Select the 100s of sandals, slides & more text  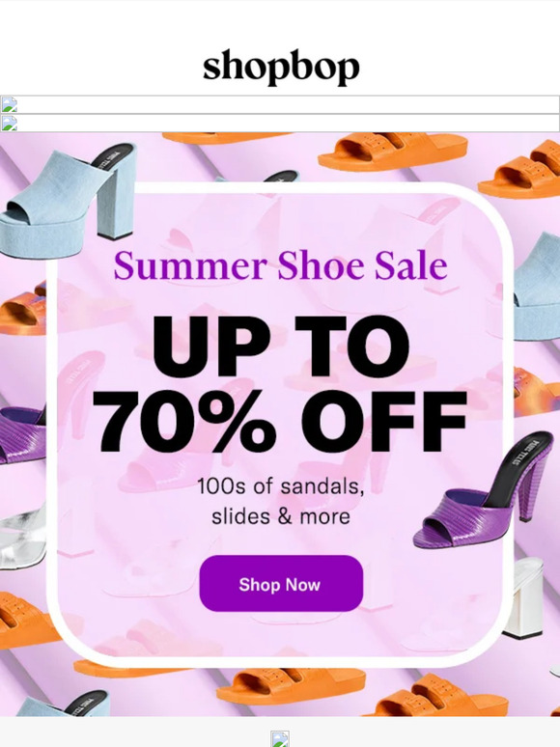click(281, 501)
